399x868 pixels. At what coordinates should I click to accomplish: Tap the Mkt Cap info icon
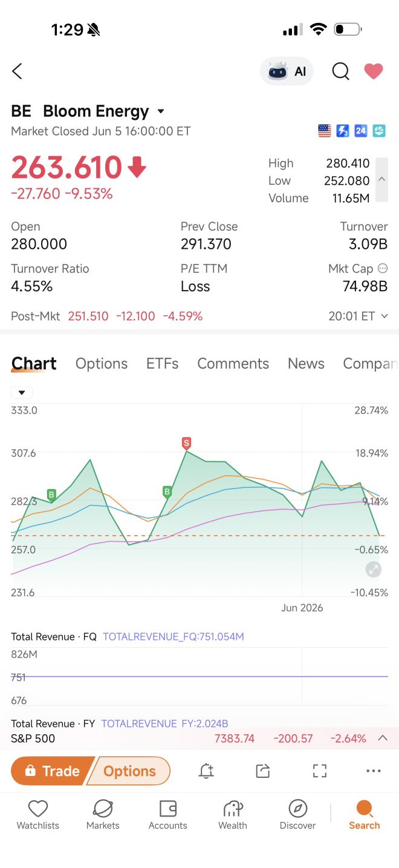click(383, 268)
